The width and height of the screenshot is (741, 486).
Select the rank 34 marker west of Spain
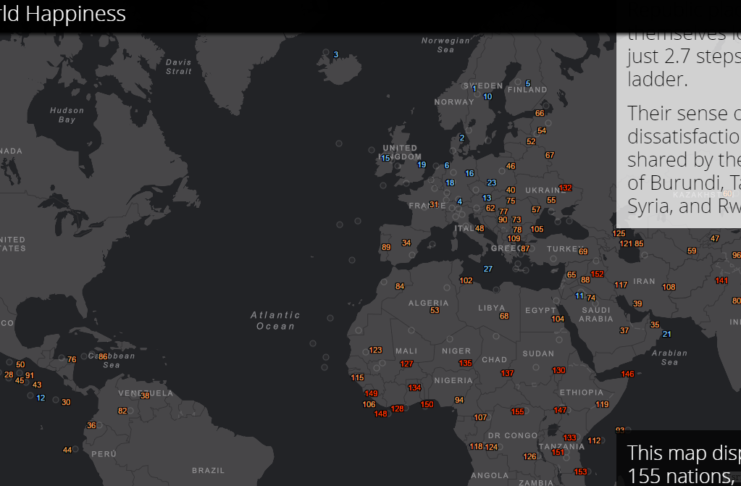406,242
